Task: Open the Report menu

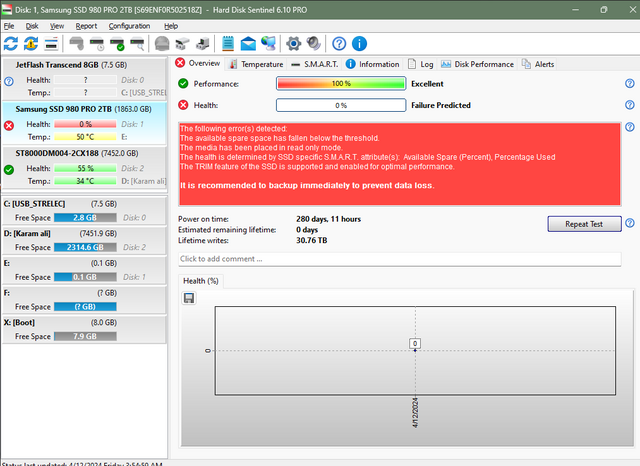Action: click(87, 25)
